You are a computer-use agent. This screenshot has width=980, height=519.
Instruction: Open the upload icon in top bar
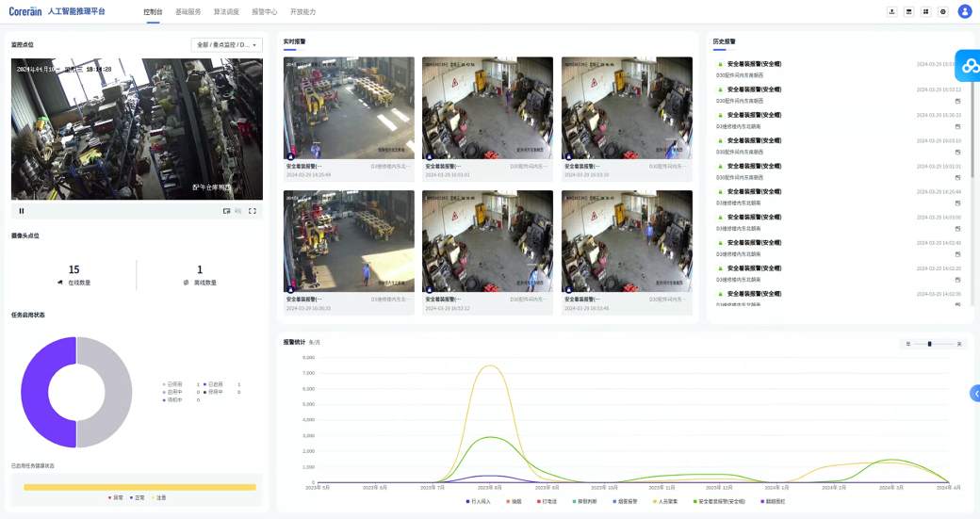pos(891,12)
